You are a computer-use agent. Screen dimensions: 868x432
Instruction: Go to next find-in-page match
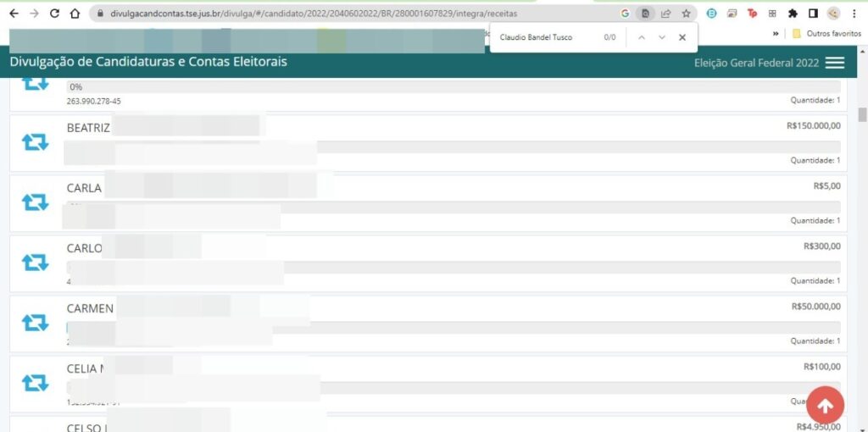[x=662, y=37]
